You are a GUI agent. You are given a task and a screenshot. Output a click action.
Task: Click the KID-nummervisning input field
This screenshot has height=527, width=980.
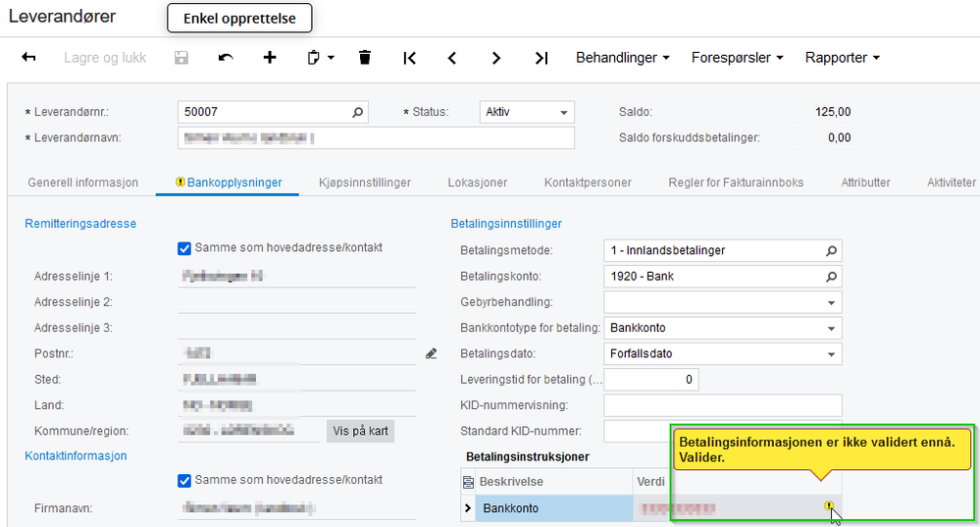tap(723, 405)
